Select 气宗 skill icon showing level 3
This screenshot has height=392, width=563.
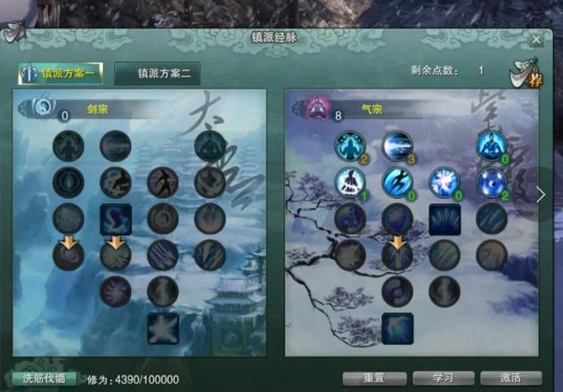click(397, 146)
